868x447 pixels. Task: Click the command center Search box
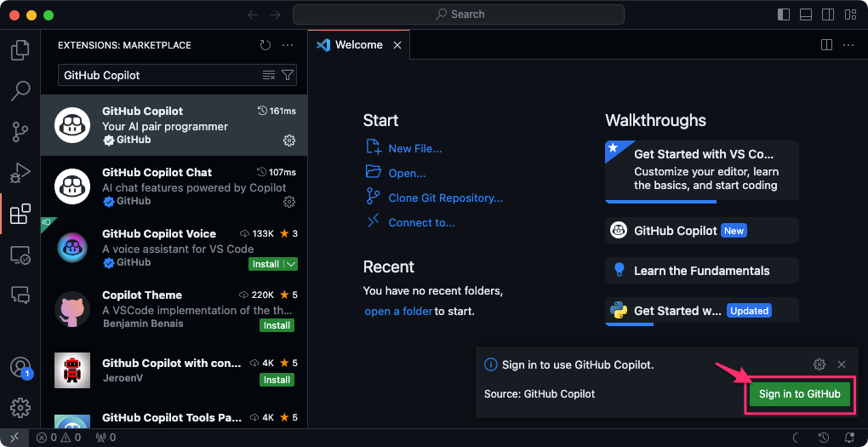tap(459, 14)
